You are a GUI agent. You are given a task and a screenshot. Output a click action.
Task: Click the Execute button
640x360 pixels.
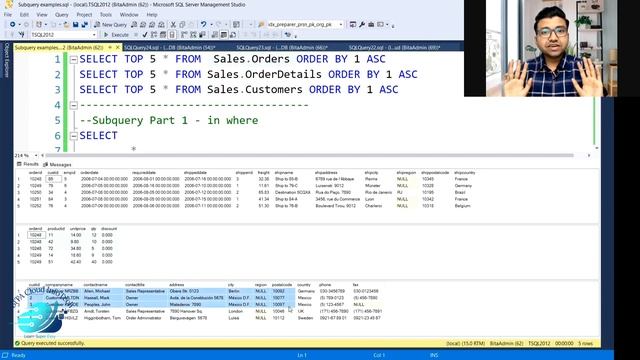[x=116, y=35]
